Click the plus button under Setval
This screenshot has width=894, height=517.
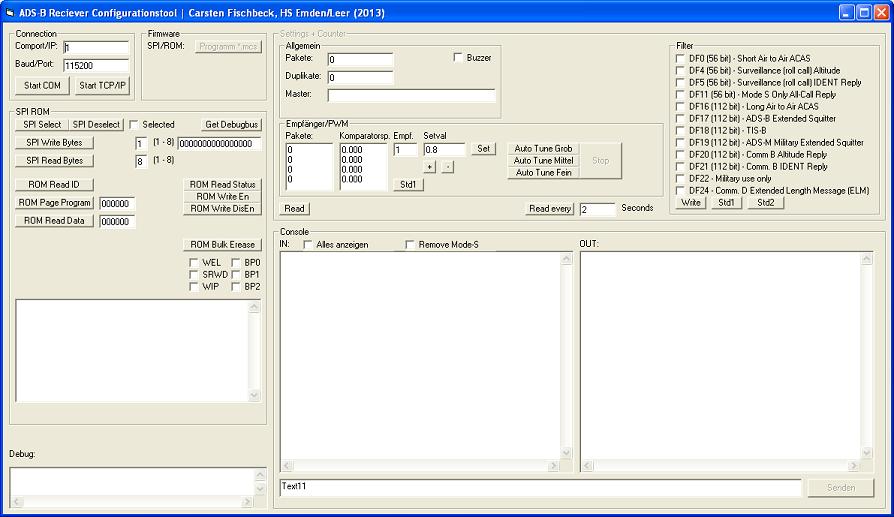430,167
